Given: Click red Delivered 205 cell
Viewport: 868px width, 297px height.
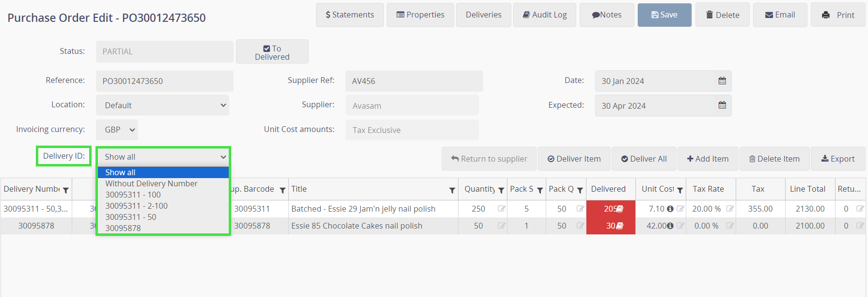Looking at the screenshot, I should click(x=610, y=209).
